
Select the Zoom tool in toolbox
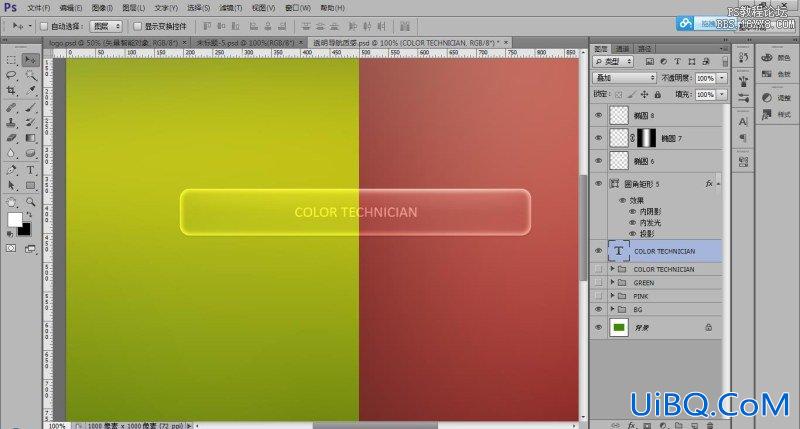click(x=31, y=202)
